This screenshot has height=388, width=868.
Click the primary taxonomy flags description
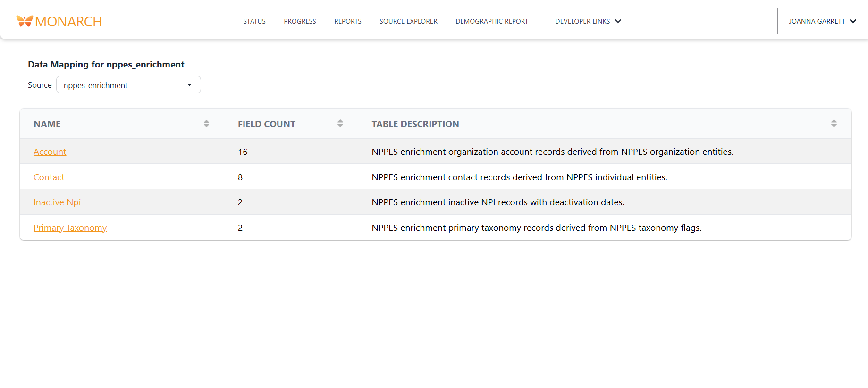(x=537, y=228)
